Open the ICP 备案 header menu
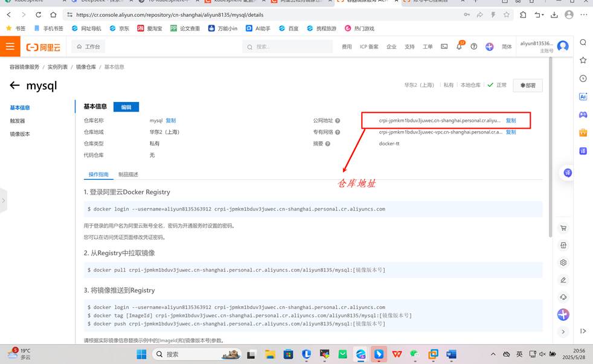Screen dimensions: 593x364 coord(369,47)
